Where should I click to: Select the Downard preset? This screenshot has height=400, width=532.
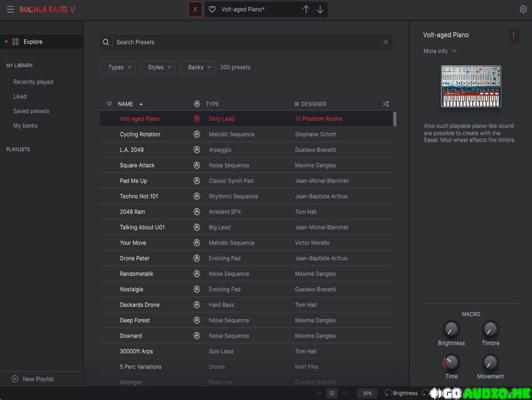point(246,336)
